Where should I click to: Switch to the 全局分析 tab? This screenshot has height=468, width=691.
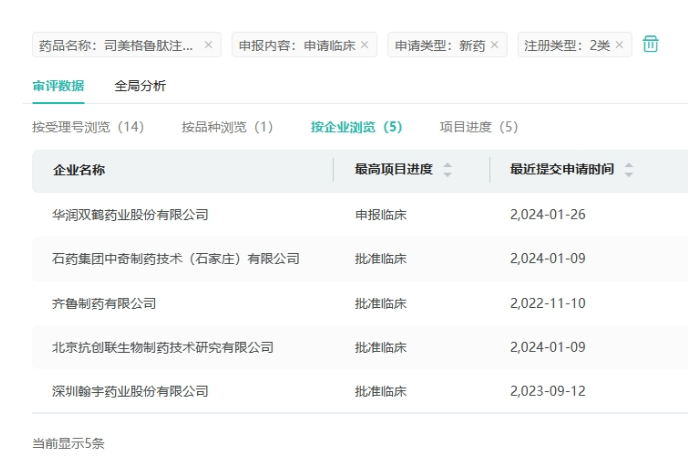[140, 86]
